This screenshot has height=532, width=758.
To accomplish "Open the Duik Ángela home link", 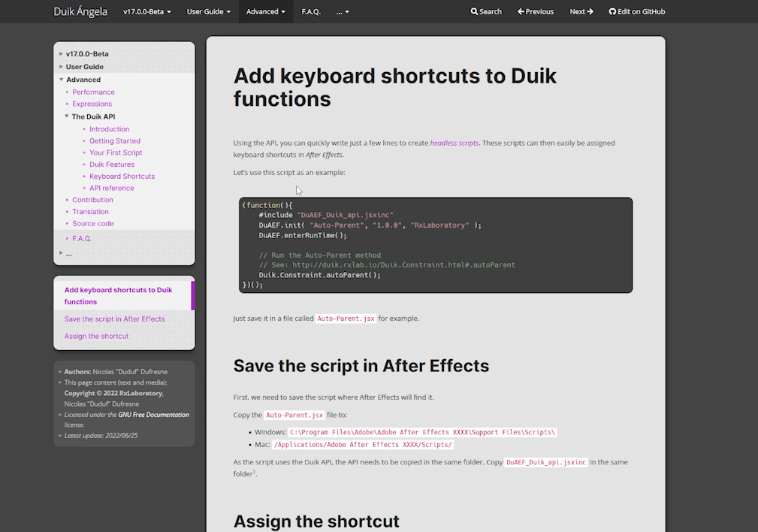I will 80,12.
